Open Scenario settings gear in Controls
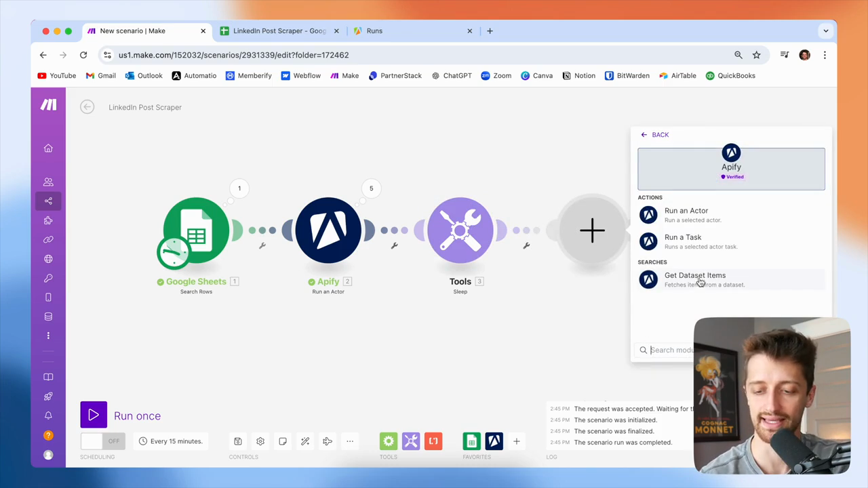This screenshot has width=868, height=488. click(260, 441)
